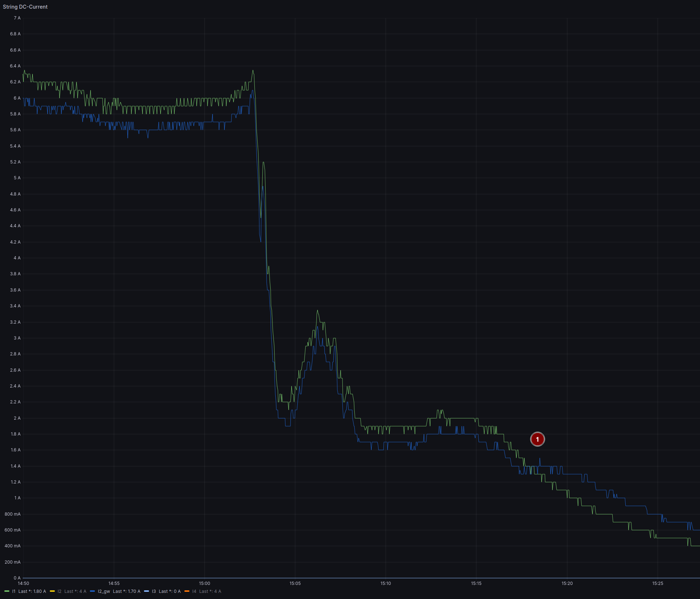The height and width of the screenshot is (599, 700).
Task: Open the String DC-Current panel title menu
Action: 25,7
